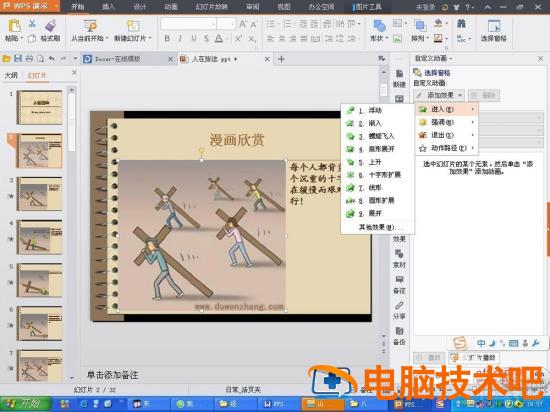Click the superscript icon
550x412 pixels.
(239, 38)
